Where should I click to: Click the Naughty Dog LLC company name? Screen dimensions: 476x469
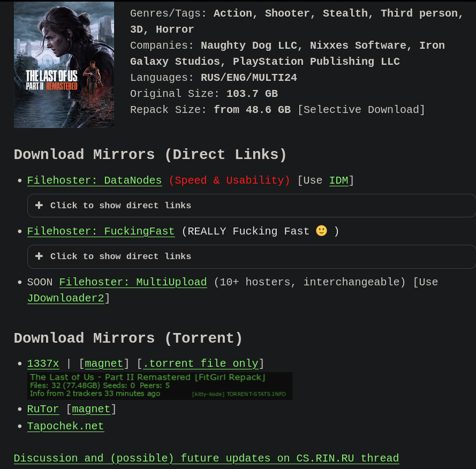248,46
